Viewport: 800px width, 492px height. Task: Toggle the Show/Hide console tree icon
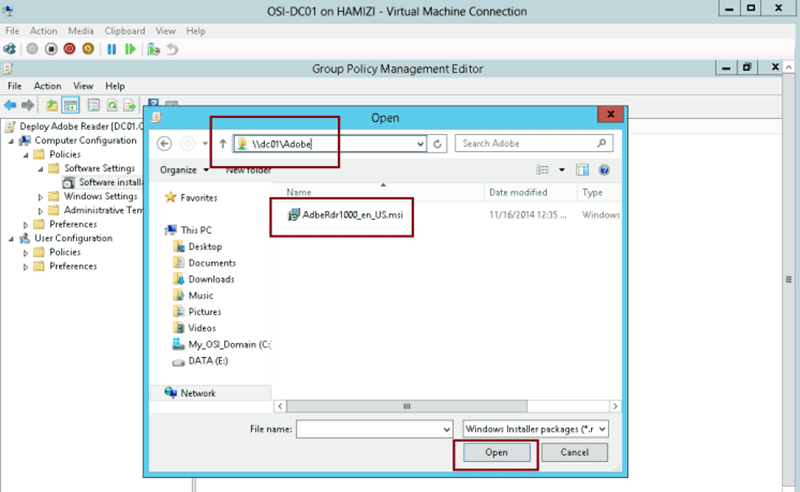(x=70, y=105)
